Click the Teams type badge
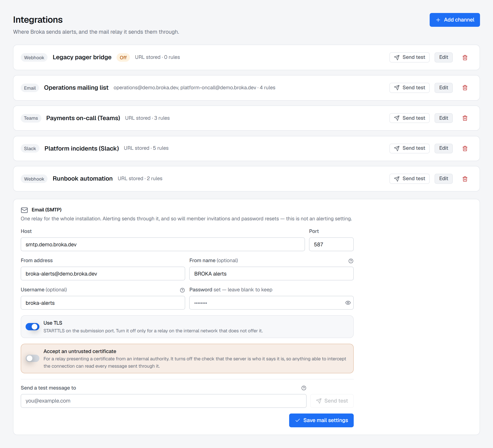Screen dimensions: 493x448 pos(31,118)
